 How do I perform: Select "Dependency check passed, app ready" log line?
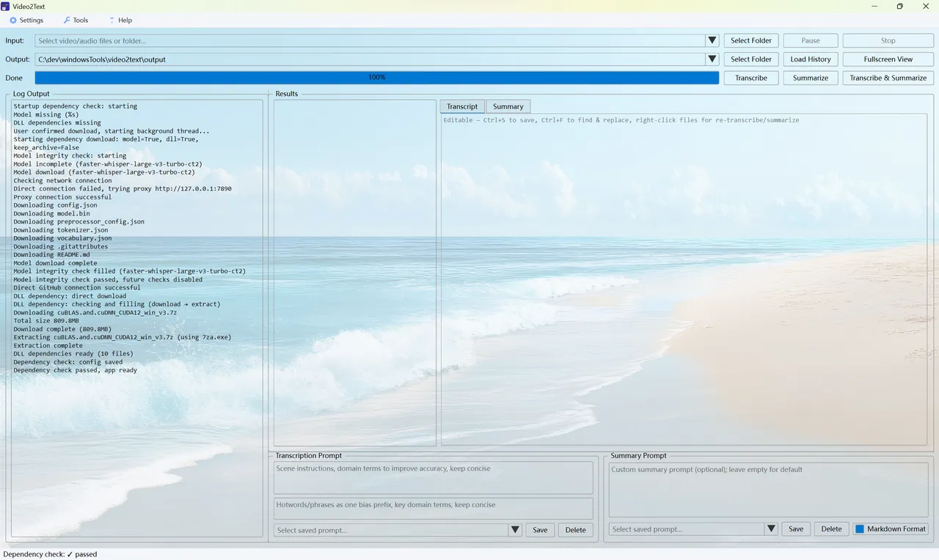[76, 370]
